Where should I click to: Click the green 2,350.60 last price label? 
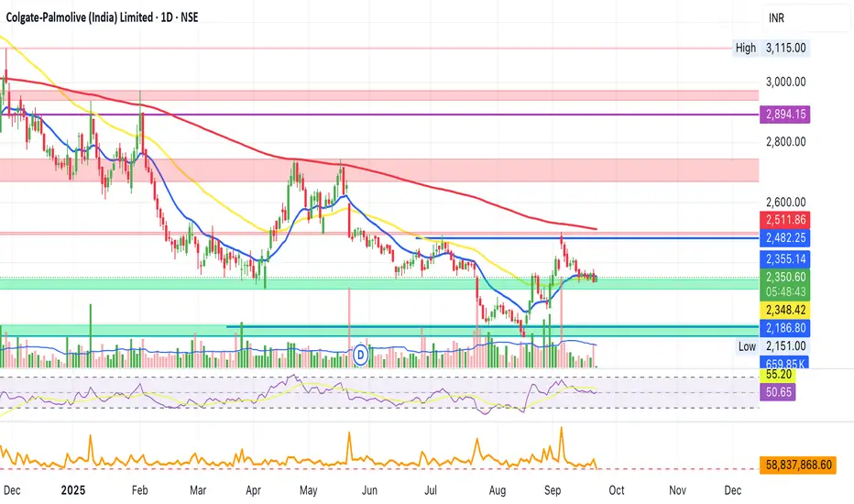click(785, 278)
